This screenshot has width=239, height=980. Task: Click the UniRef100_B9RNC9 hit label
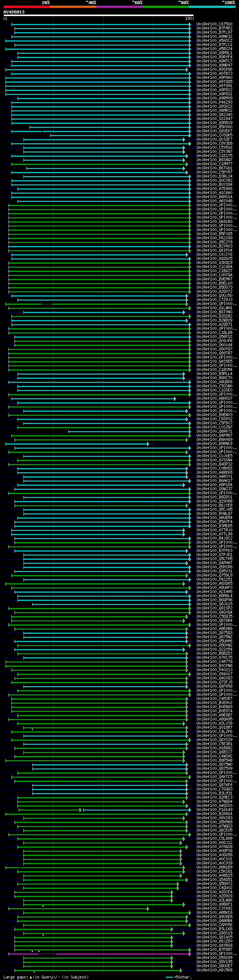click(214, 443)
